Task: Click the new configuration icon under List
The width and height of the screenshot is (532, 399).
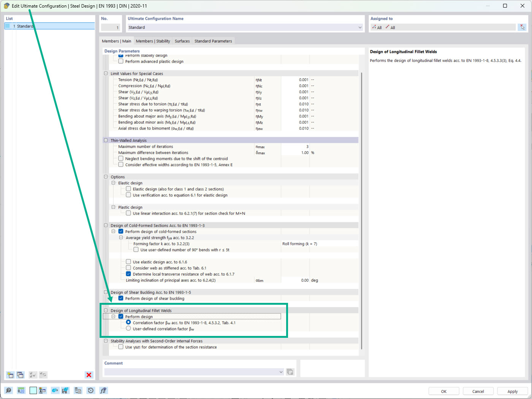Action: 10,375
